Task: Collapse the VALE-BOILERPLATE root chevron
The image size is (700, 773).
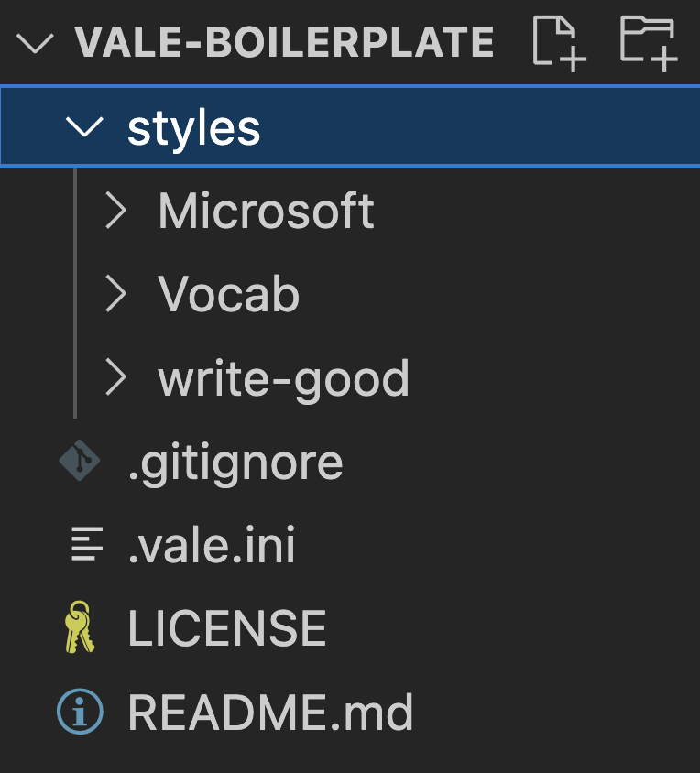Action: click(x=35, y=42)
